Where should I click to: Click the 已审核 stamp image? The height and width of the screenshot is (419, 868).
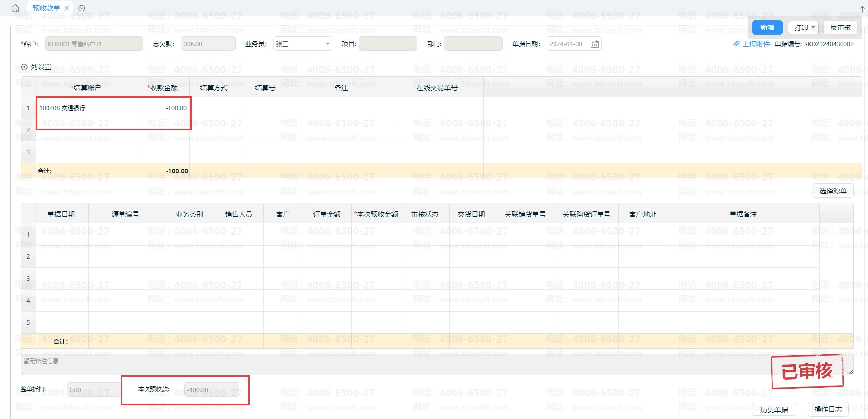click(x=807, y=371)
